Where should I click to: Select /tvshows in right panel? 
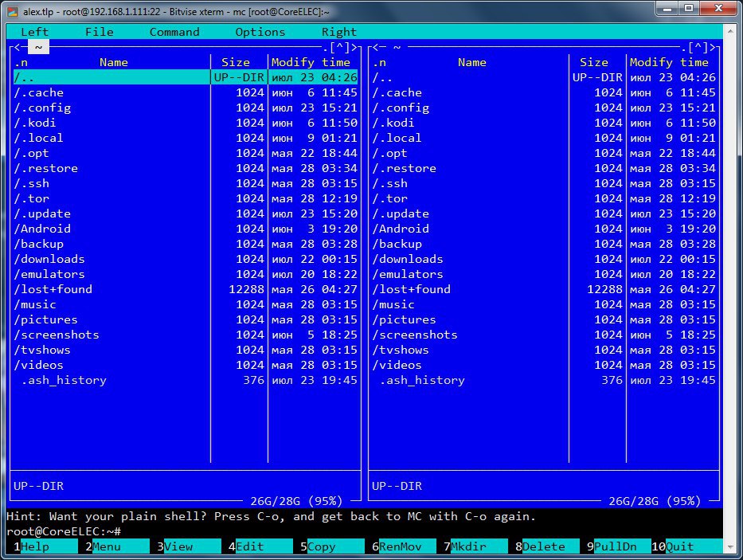pos(544,350)
